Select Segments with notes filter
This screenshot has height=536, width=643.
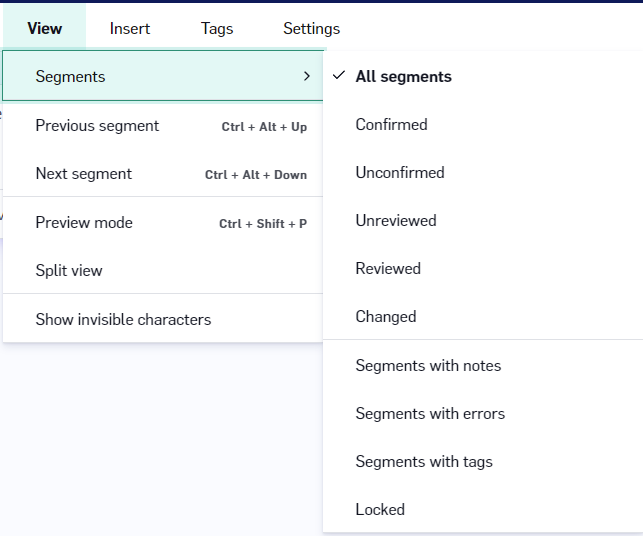(483, 365)
